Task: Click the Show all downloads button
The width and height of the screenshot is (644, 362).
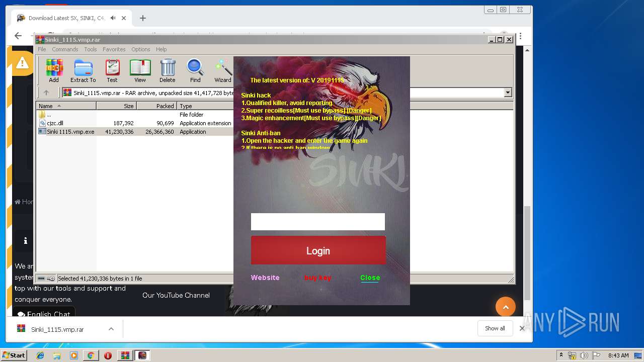Action: coord(495,328)
